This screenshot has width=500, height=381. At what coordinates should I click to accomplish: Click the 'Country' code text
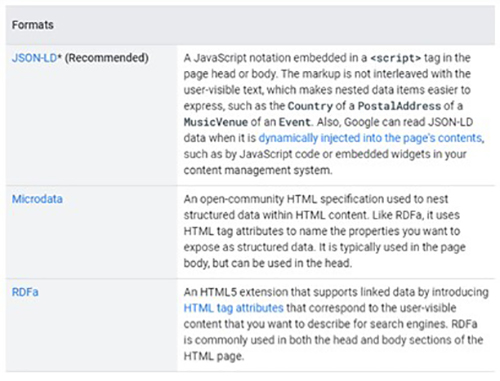click(310, 106)
